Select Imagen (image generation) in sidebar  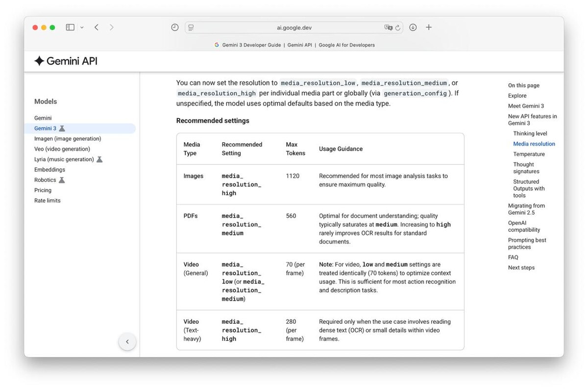68,139
